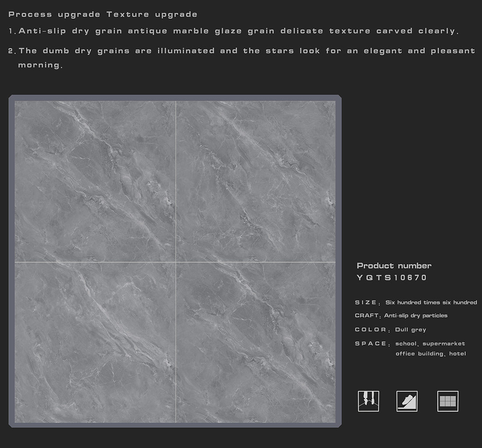Click 'Anti-slip dry particles' text

[x=415, y=316]
